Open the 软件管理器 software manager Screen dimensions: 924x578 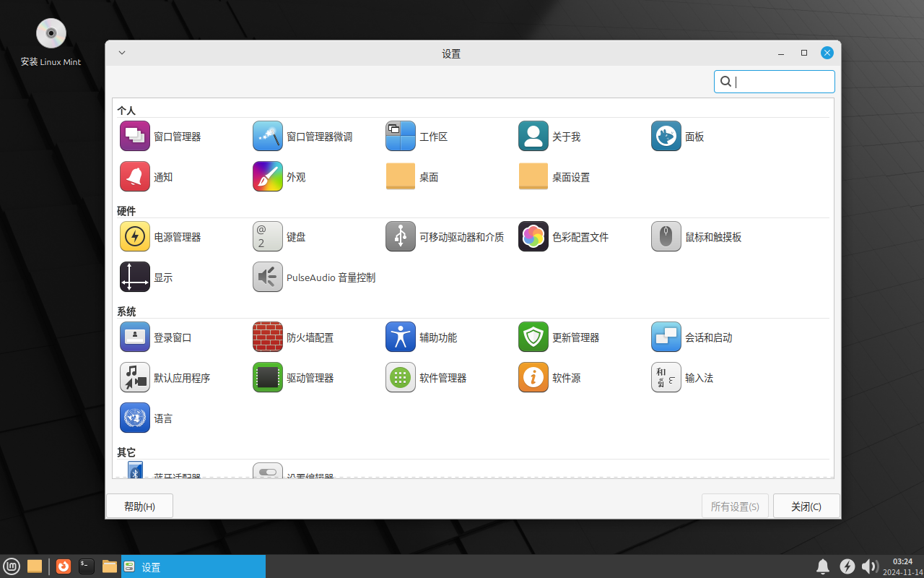[426, 378]
